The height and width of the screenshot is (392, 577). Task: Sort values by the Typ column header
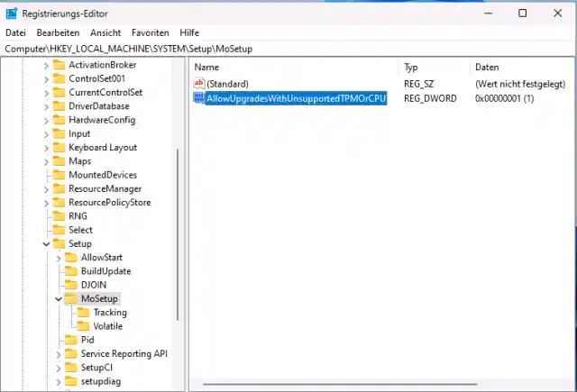click(435, 68)
